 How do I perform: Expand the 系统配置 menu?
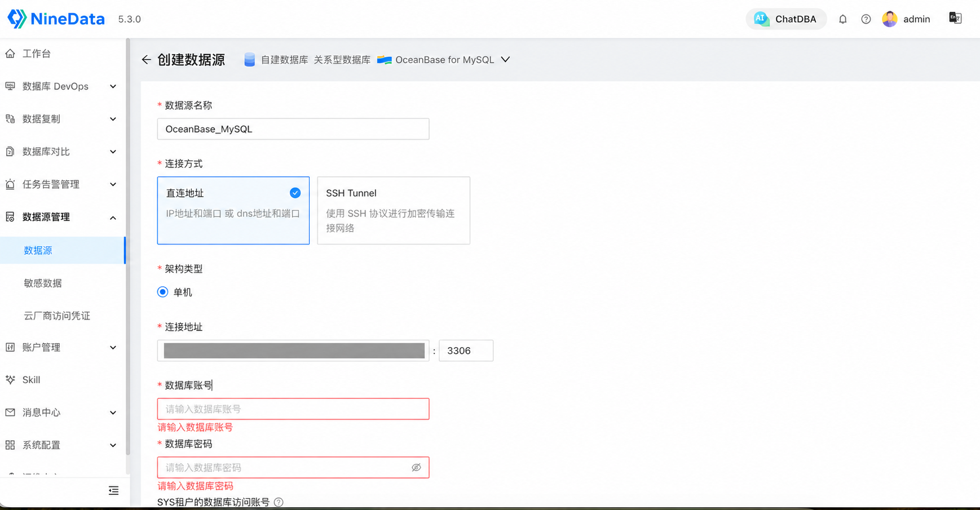[x=62, y=445]
